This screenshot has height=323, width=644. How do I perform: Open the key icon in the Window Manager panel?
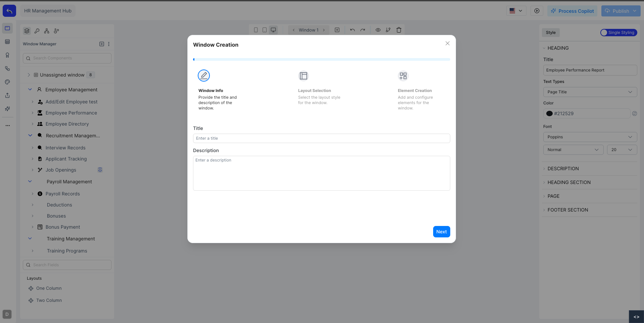[37, 31]
